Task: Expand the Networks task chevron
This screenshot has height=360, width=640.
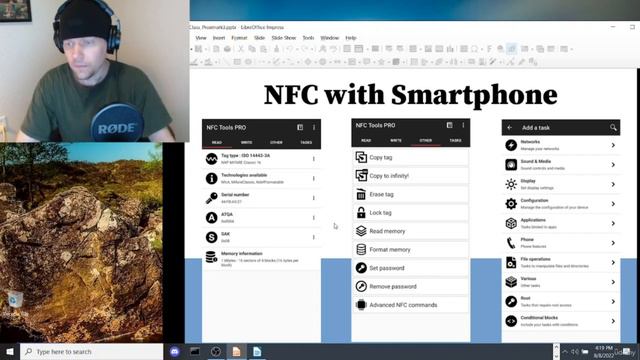Action: pos(613,145)
